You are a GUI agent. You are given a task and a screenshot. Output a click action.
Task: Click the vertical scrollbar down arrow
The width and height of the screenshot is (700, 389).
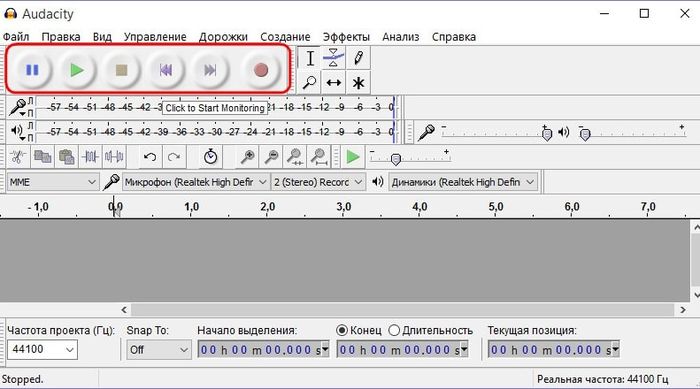tap(696, 295)
